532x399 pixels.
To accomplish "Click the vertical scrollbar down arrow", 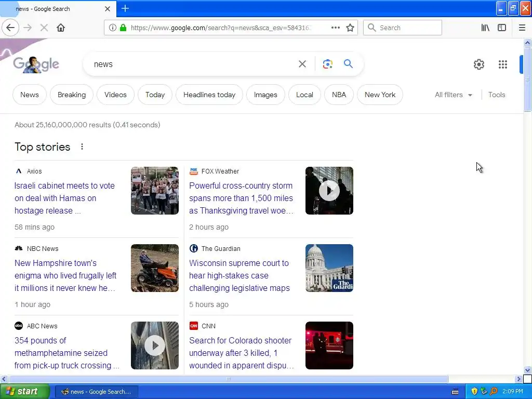I will 527,370.
